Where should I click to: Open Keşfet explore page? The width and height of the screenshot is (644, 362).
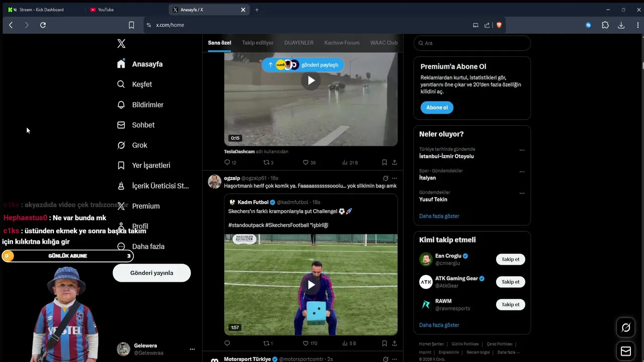(134, 84)
